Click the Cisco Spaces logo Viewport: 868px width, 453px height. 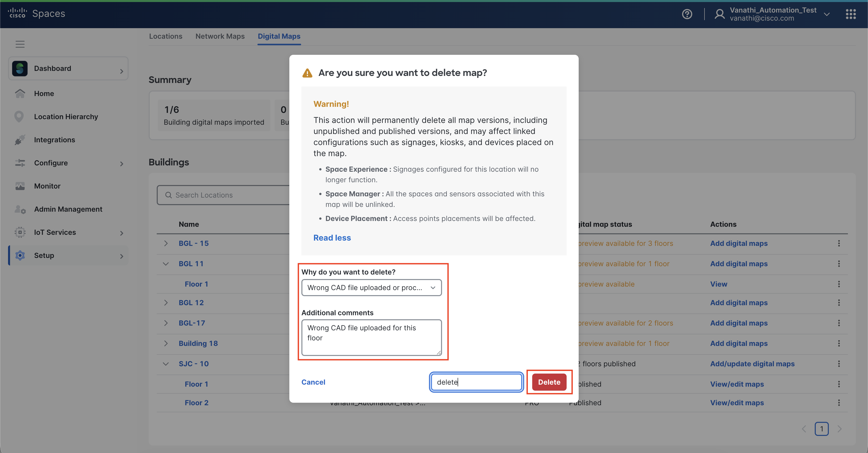pyautogui.click(x=36, y=14)
